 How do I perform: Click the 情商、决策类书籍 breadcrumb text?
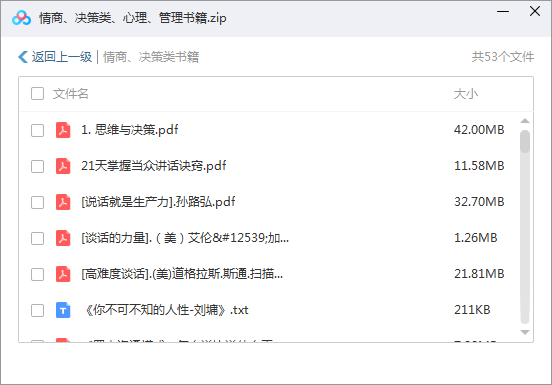pyautogui.click(x=151, y=57)
